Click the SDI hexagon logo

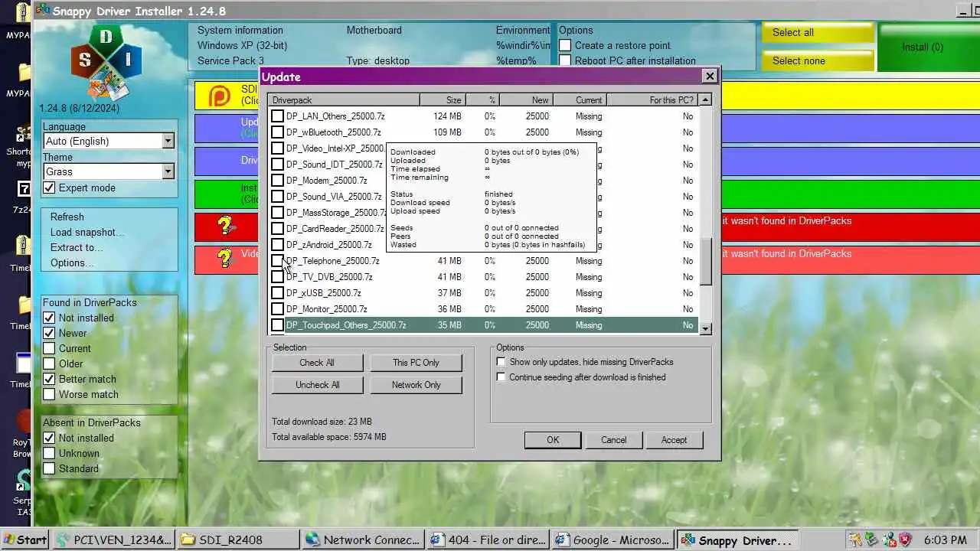(x=106, y=62)
